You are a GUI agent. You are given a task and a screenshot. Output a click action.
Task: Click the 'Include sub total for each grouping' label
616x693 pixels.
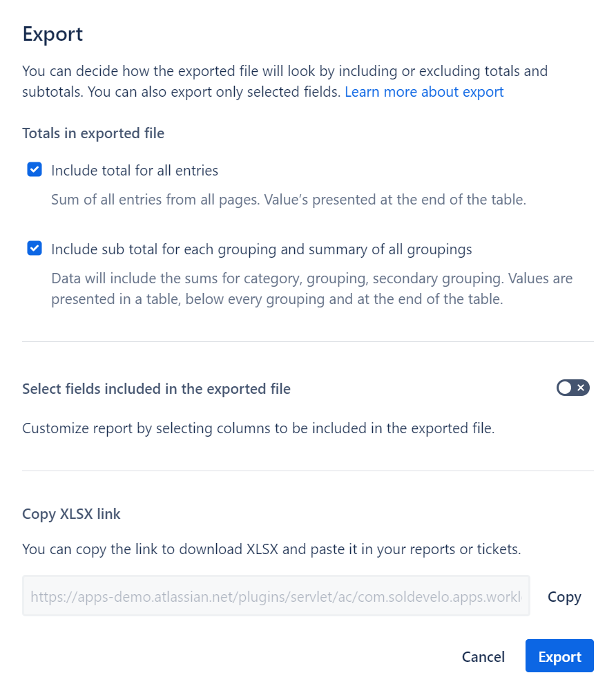[261, 249]
